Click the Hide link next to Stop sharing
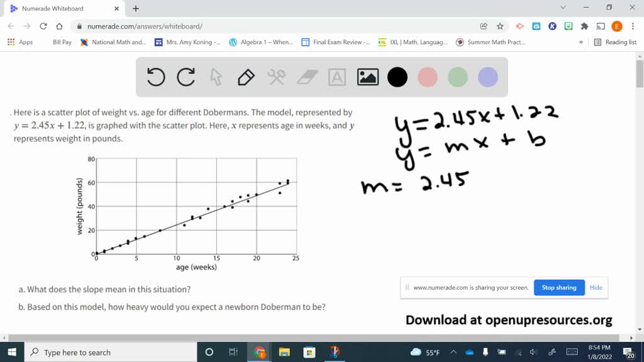 (x=596, y=287)
